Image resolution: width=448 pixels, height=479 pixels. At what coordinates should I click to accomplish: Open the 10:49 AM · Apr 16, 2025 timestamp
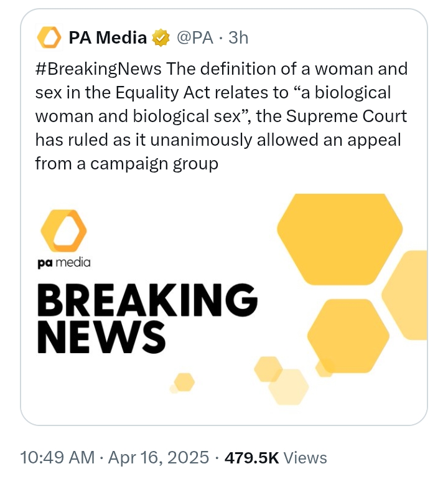coord(114,458)
